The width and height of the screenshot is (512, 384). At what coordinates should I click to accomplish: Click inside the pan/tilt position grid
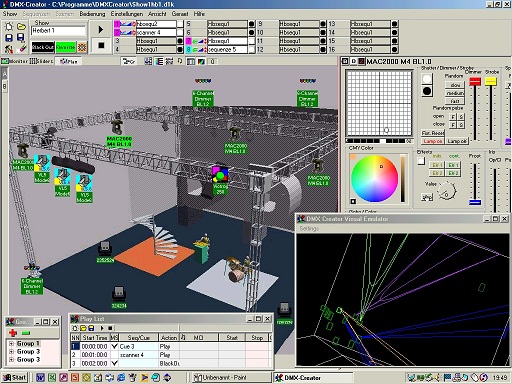coord(379,103)
